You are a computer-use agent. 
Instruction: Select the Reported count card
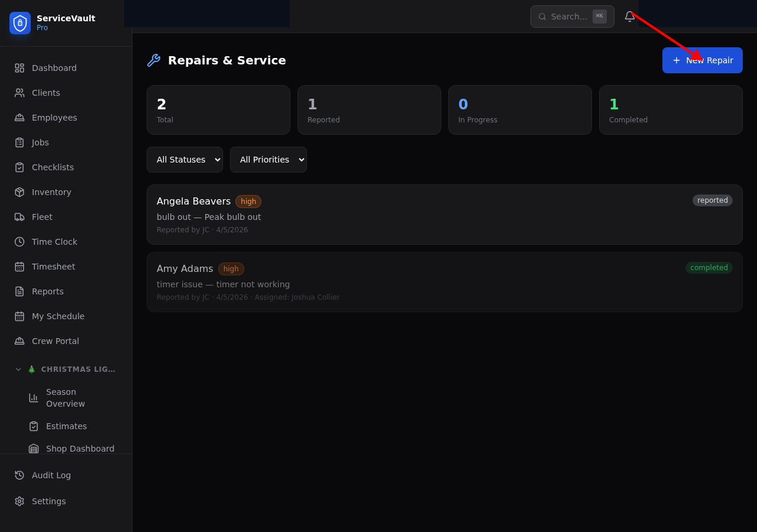(x=369, y=110)
